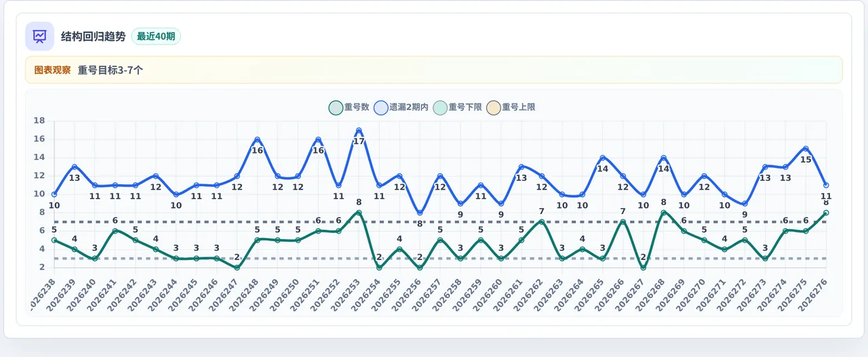The height and width of the screenshot is (357, 868).
Task: Select green low point 2 at 2026247
Action: (237, 268)
